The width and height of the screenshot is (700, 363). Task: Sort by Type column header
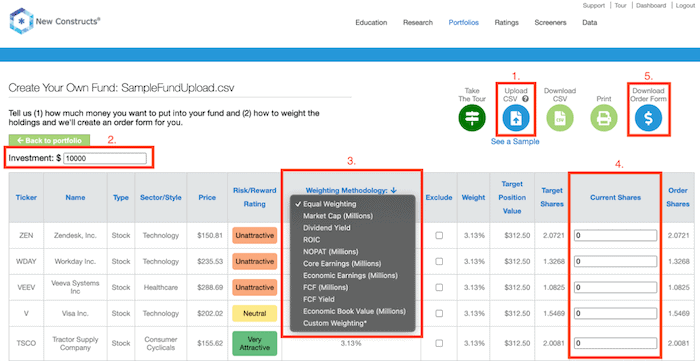pos(121,197)
